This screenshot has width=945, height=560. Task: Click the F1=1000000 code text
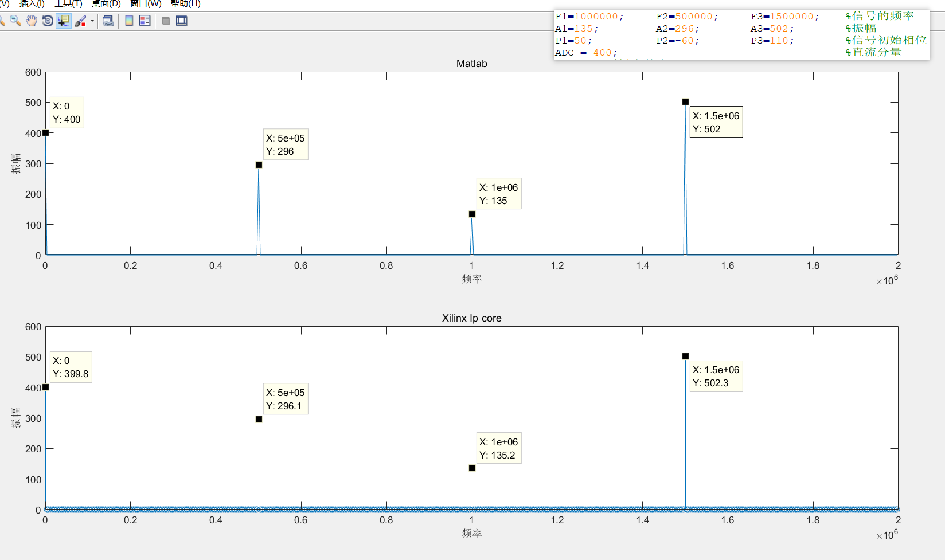tap(589, 17)
